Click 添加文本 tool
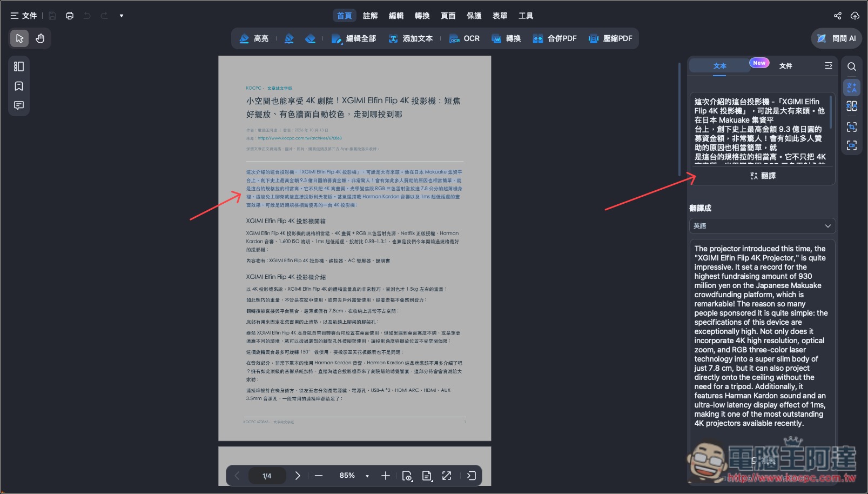 pos(411,38)
